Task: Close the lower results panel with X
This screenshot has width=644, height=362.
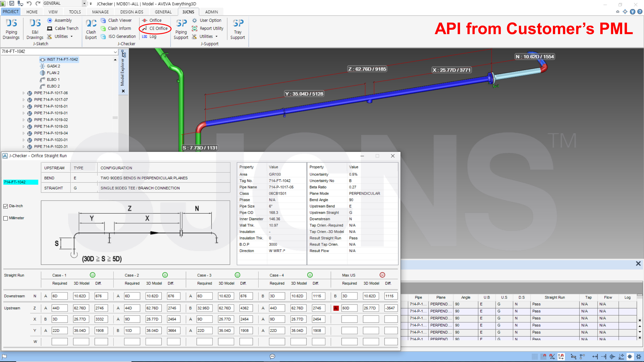Action: [x=638, y=264]
